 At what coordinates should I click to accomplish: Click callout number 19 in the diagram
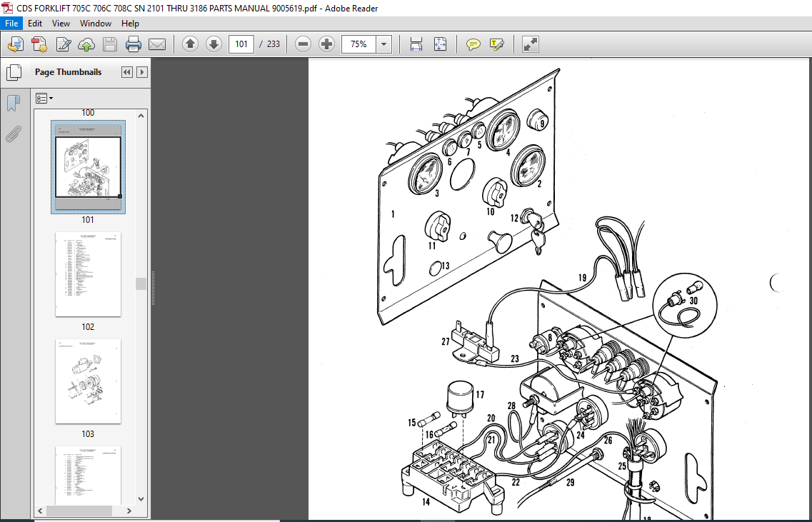click(582, 278)
